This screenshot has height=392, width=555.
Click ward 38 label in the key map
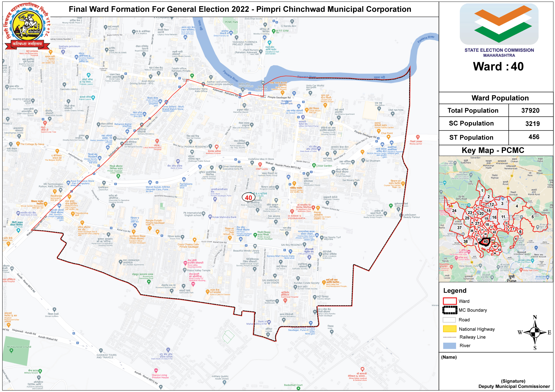click(x=465, y=241)
